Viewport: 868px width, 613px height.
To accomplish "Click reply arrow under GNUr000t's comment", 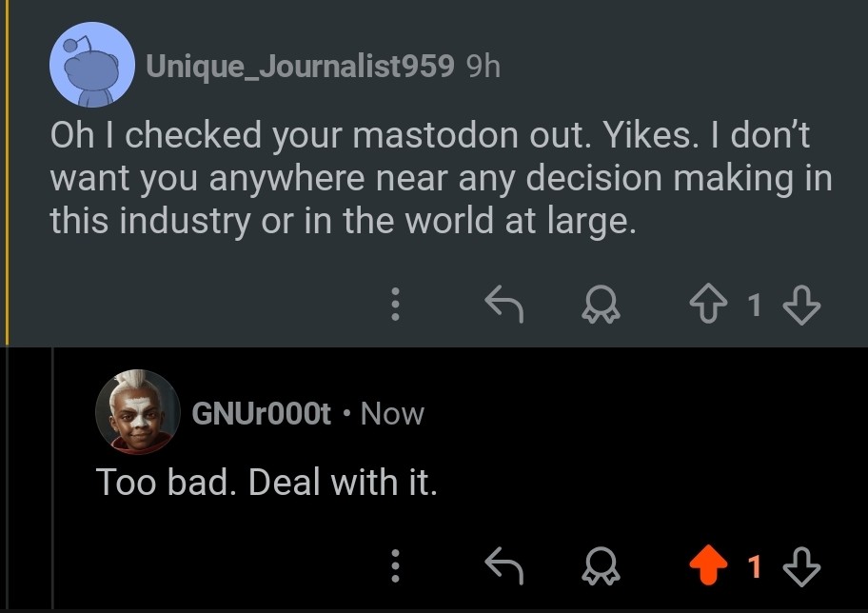I will tap(504, 567).
